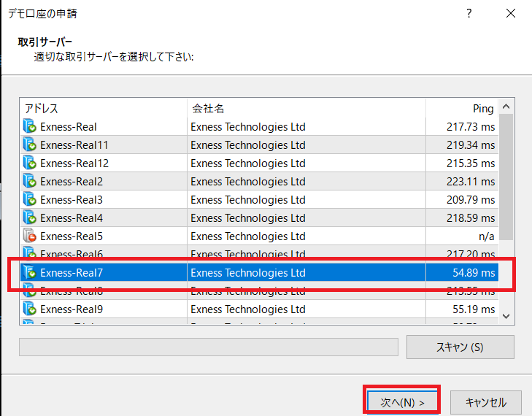Click the 次へ(N) next button
Image resolution: width=532 pixels, height=416 pixels.
tap(402, 402)
